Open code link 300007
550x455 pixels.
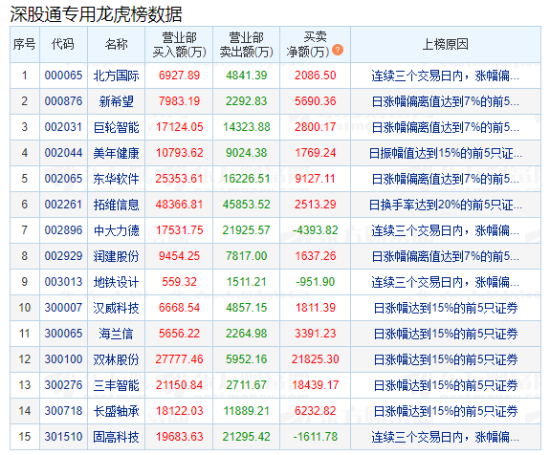[x=63, y=308]
